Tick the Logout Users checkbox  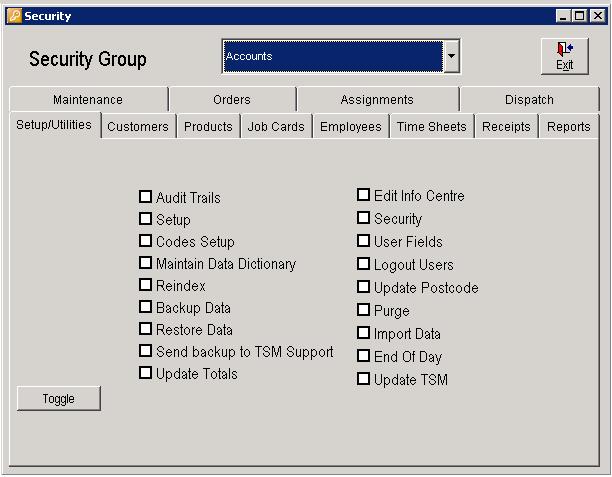[364, 264]
